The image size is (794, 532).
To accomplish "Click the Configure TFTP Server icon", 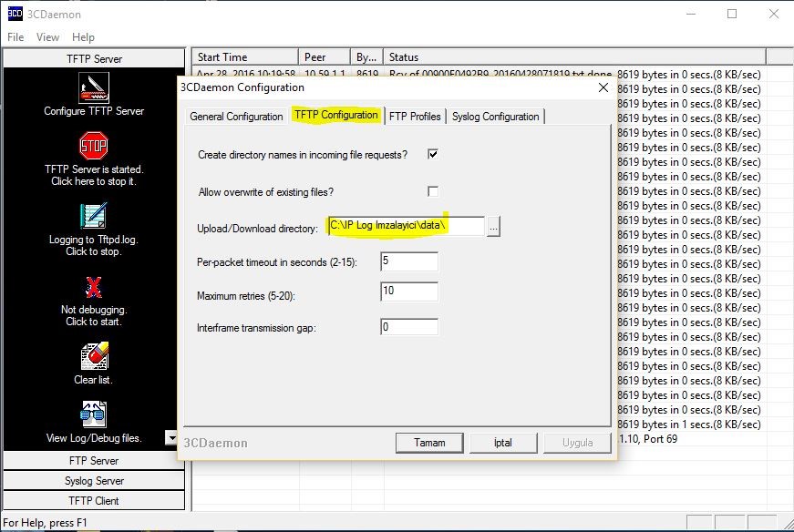I will pyautogui.click(x=94, y=87).
